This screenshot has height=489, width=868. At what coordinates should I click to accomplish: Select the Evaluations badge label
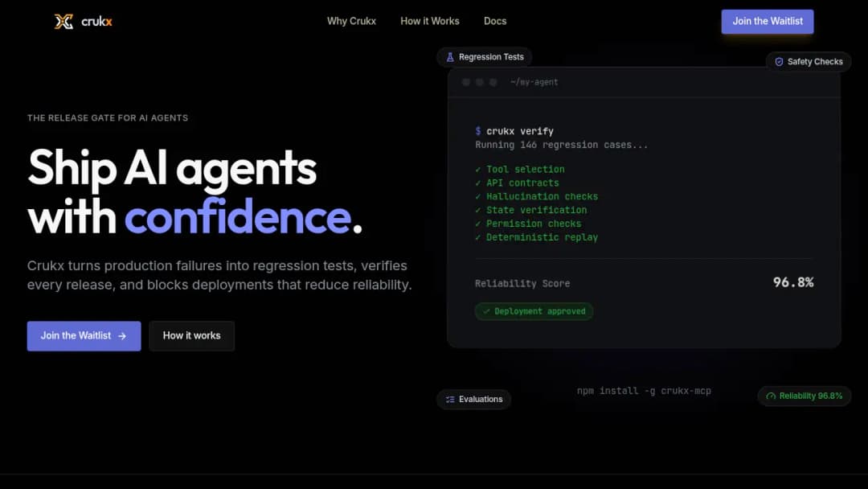pos(481,399)
